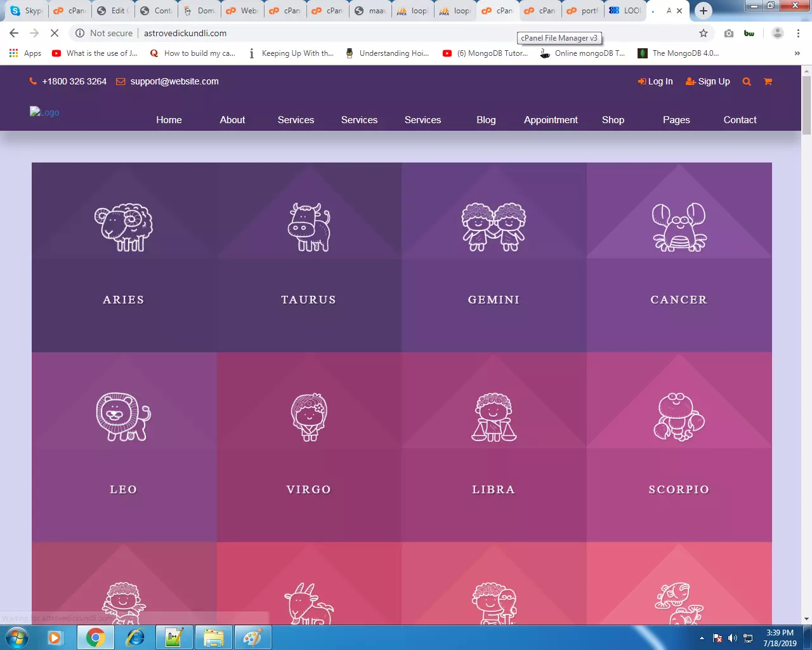
Task: Click the orange search magnifier icon
Action: click(747, 81)
